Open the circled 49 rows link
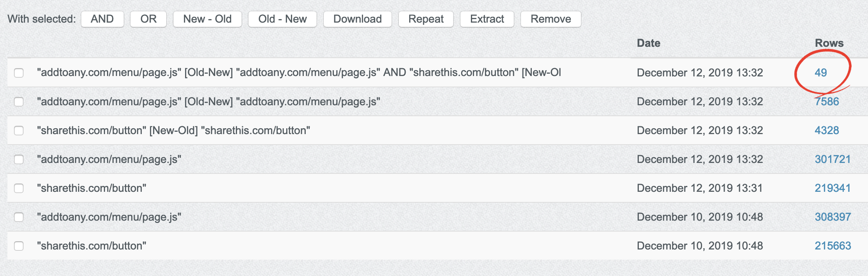 [x=820, y=73]
